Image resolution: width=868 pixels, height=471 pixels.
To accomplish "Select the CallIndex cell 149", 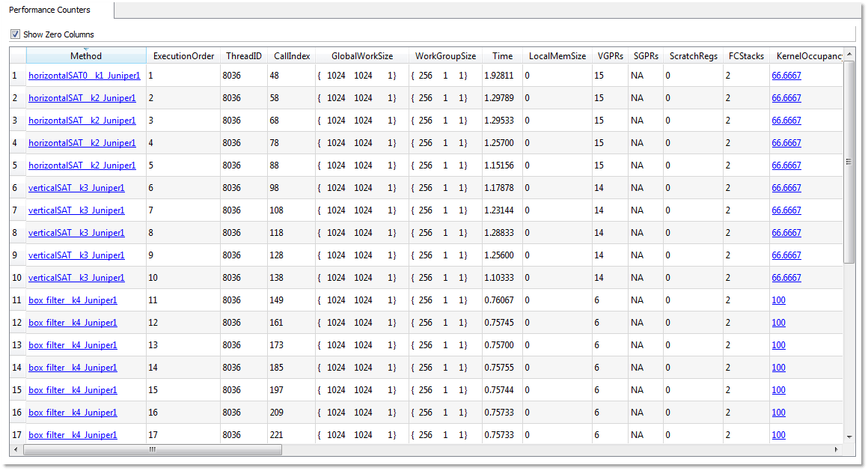I will tap(292, 300).
